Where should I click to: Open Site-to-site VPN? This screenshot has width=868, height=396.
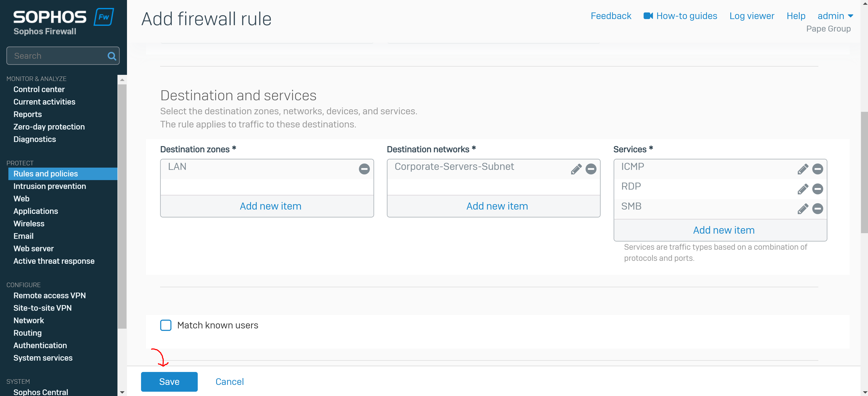[42, 308]
